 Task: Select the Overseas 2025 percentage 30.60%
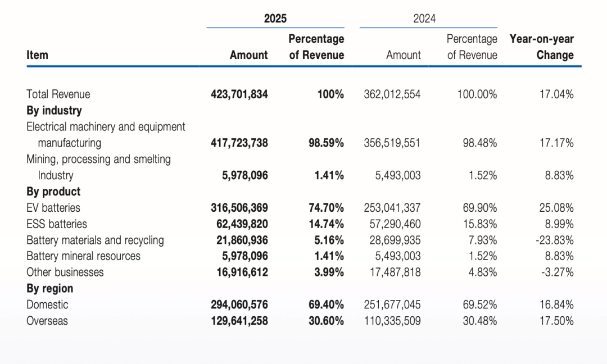point(326,321)
